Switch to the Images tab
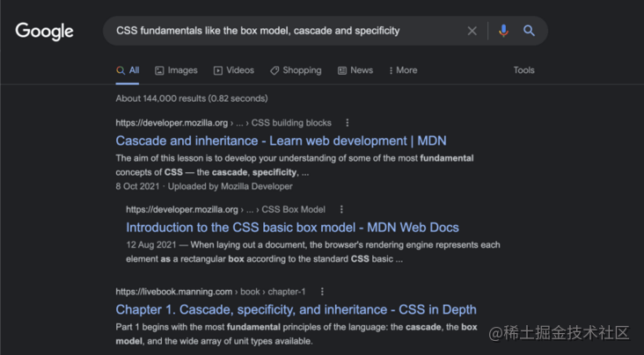 pos(176,70)
